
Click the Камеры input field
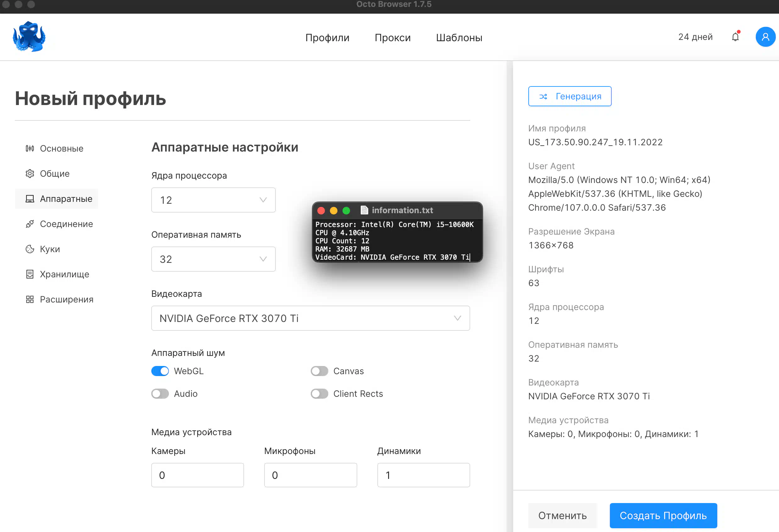pos(198,475)
